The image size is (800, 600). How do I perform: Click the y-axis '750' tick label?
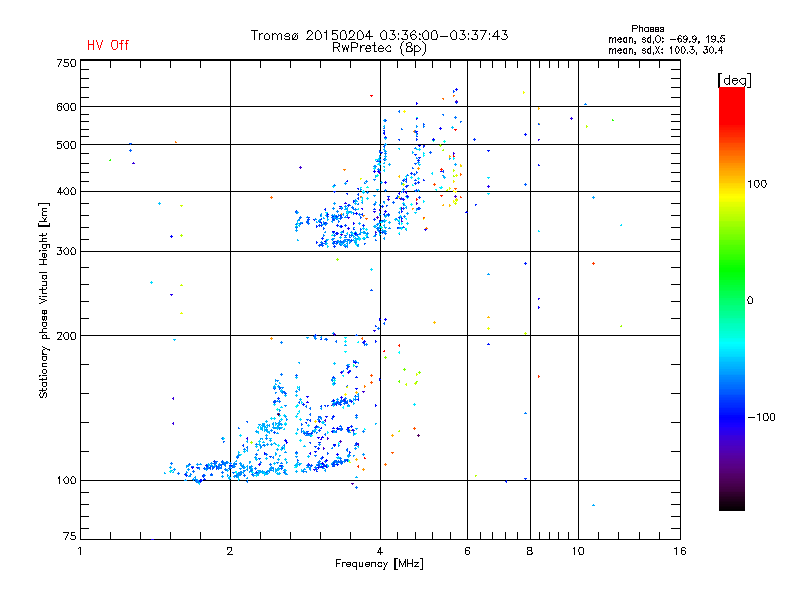[66, 63]
